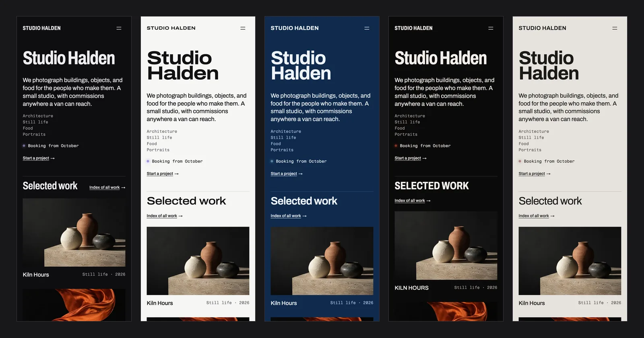Follow 'Start a project' in the beige mockup

535,174
